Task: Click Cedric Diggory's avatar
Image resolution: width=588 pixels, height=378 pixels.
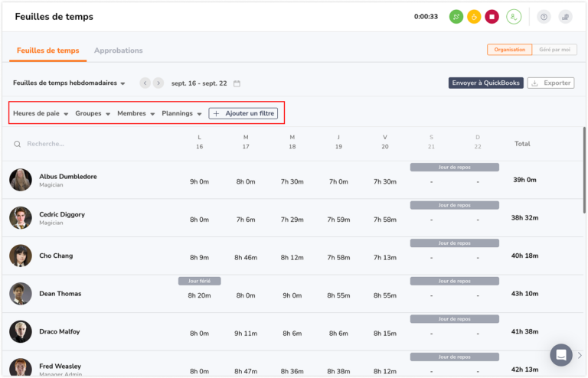Action: tap(21, 217)
